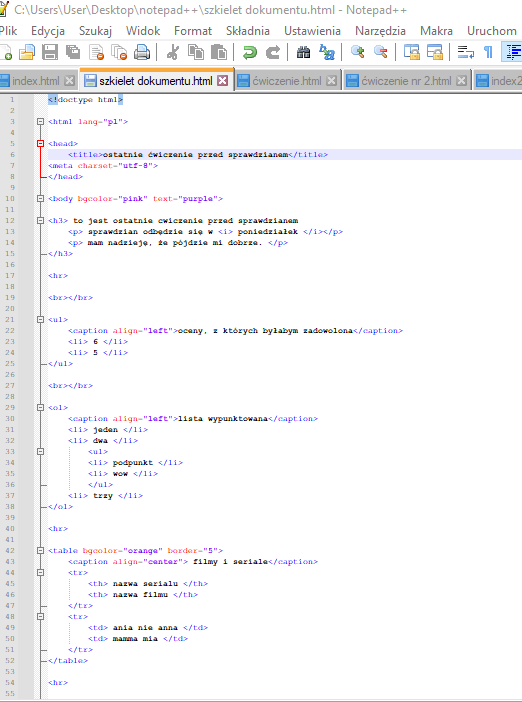This screenshot has width=522, height=702.
Task: Close the szkielet dokumentu.html tab
Action: (222, 81)
